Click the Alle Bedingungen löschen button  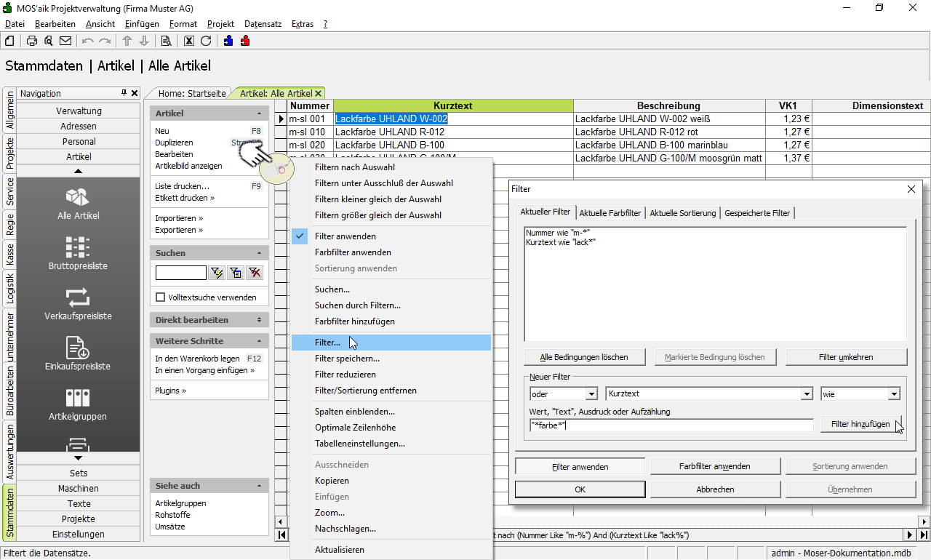pyautogui.click(x=583, y=357)
